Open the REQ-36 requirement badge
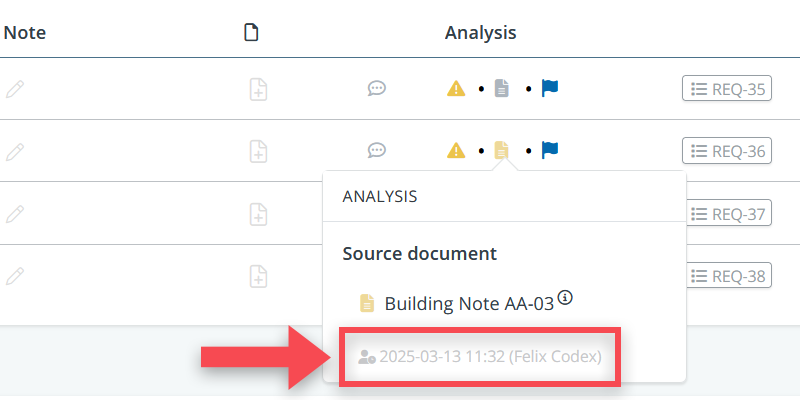This screenshot has width=800, height=400. click(x=727, y=151)
